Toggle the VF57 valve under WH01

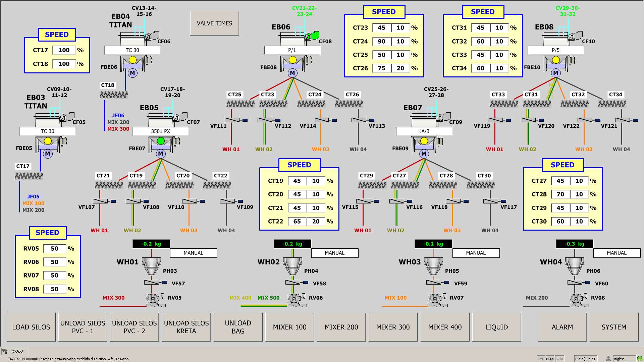[x=152, y=283]
